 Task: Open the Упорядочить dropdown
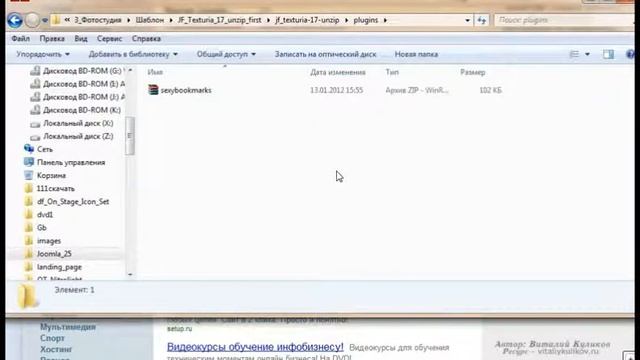tap(43, 54)
